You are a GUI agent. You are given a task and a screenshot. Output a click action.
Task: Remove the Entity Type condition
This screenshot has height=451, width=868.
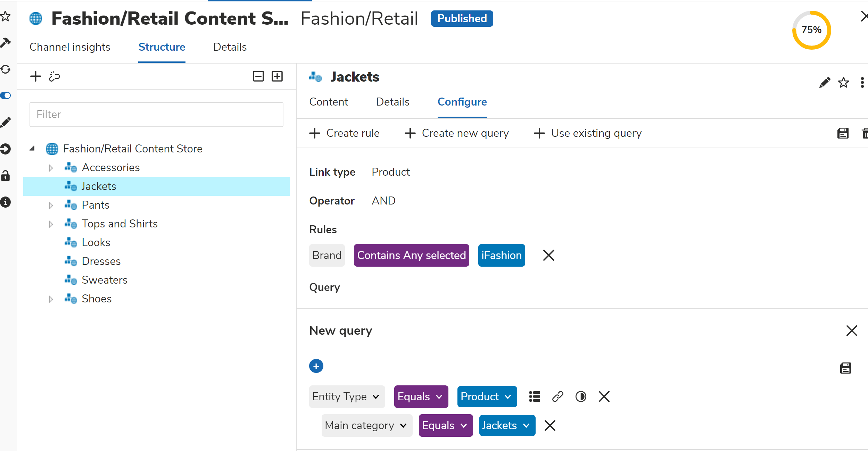[604, 396]
